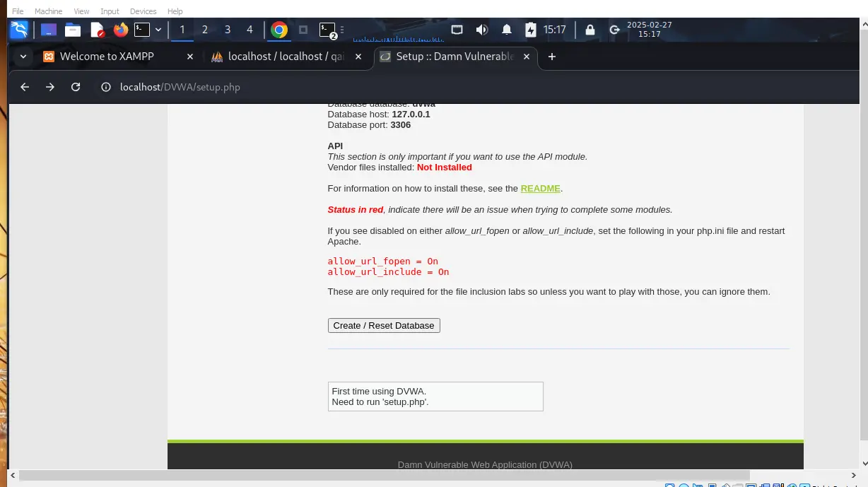The width and height of the screenshot is (868, 487).
Task: Click 'Status in red' warning text
Action: [x=356, y=210]
